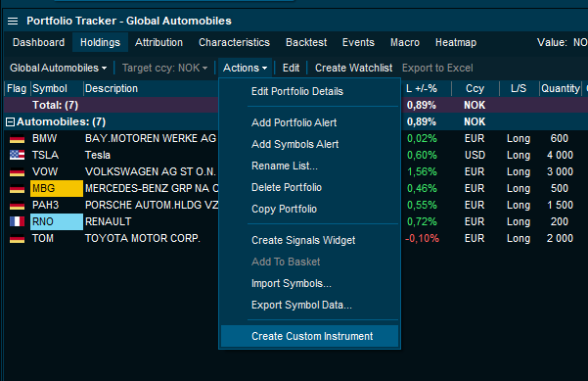588x381 pixels.
Task: Click the German flag beside VOW
Action: click(x=17, y=172)
